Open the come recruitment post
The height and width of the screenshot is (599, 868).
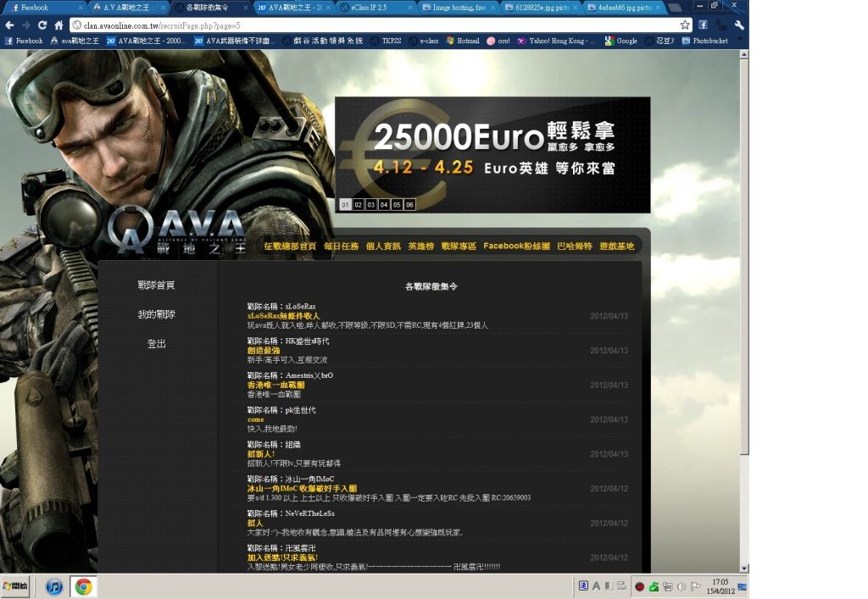(x=256, y=419)
